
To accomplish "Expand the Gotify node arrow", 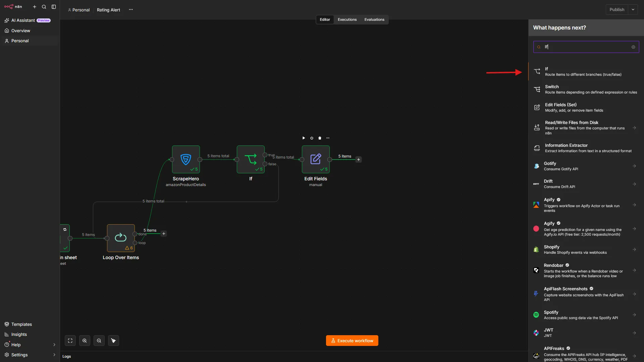I will coord(634,166).
